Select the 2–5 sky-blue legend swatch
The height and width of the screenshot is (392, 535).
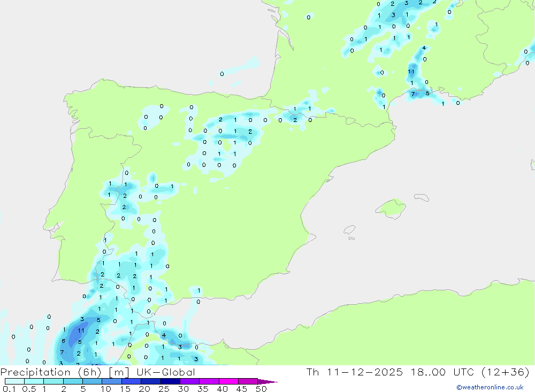pyautogui.click(x=73, y=381)
